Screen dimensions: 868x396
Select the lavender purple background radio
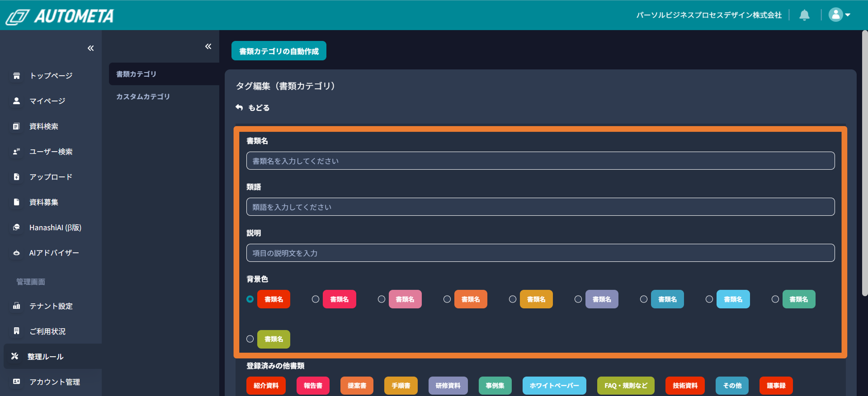578,299
